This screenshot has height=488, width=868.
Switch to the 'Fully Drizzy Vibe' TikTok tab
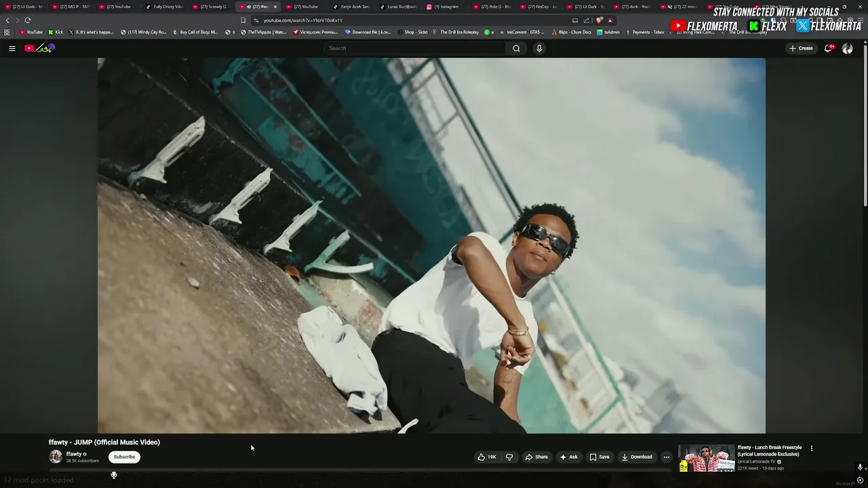[x=164, y=7]
